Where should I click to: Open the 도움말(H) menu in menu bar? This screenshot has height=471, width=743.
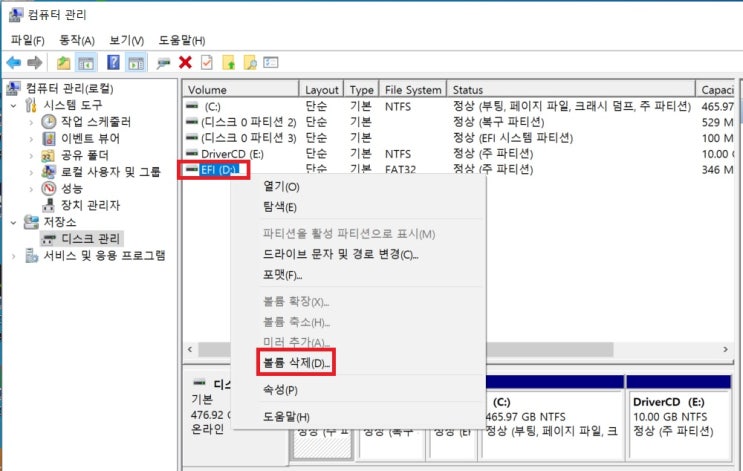pos(181,40)
